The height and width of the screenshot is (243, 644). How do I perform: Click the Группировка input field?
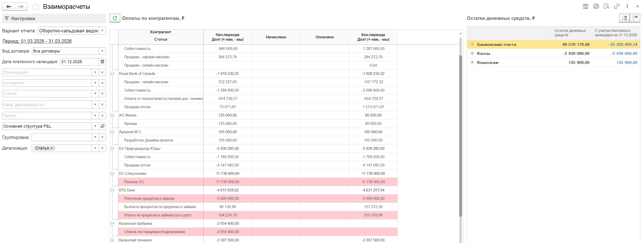click(x=62, y=137)
